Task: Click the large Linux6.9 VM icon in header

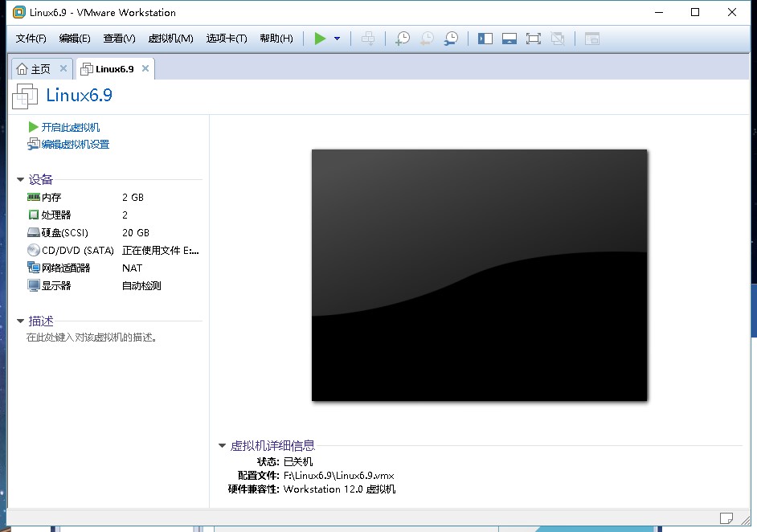Action: tap(25, 96)
